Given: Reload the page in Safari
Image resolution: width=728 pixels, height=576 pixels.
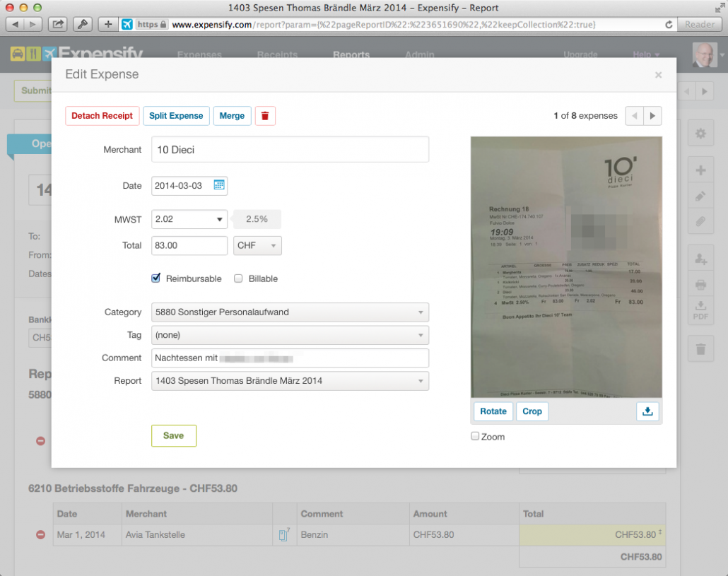Looking at the screenshot, I should [x=669, y=24].
